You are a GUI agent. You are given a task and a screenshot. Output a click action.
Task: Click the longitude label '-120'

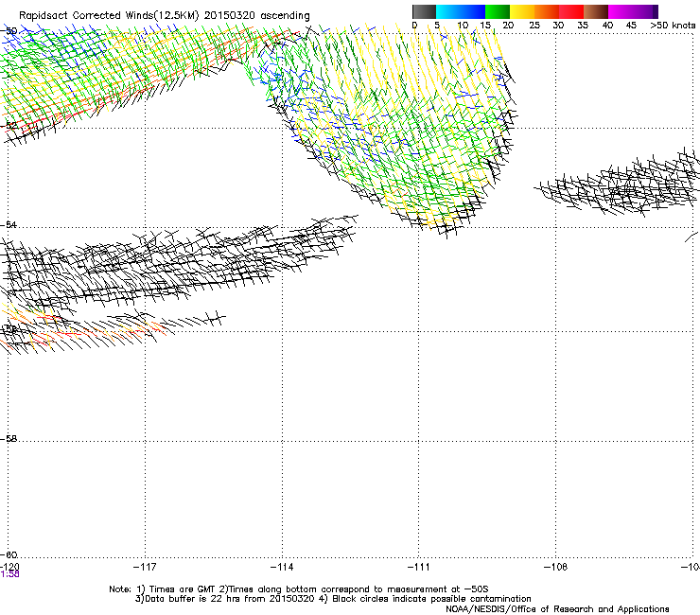9,567
